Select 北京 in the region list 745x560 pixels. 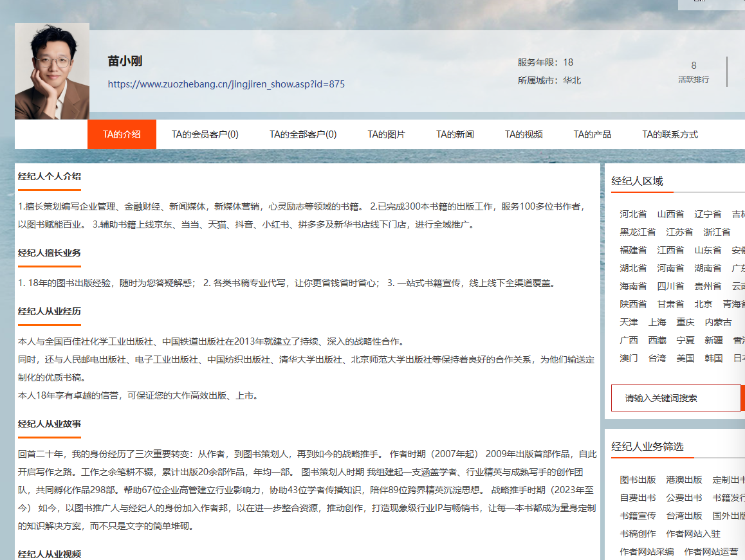(x=703, y=304)
